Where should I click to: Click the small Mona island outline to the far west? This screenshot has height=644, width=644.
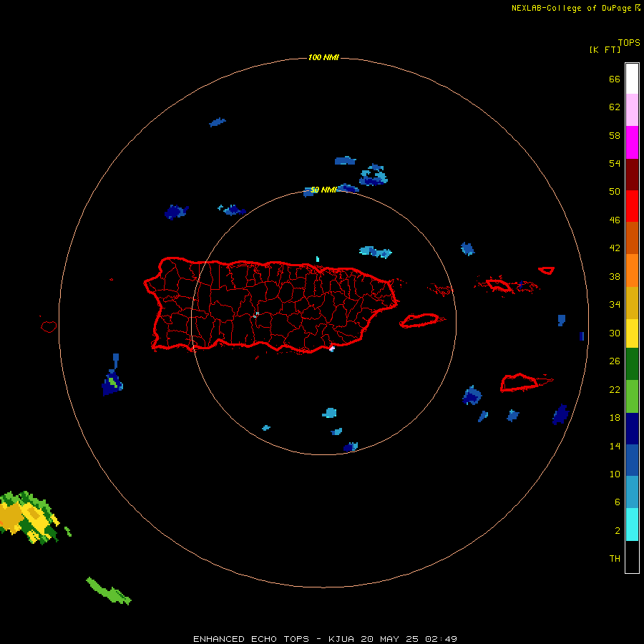coord(49,326)
